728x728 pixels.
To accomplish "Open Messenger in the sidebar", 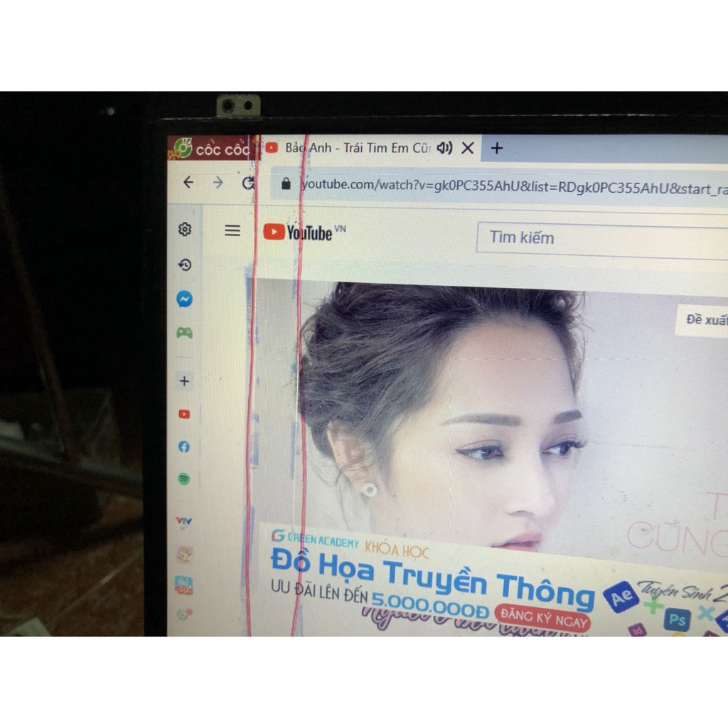I will click(185, 299).
